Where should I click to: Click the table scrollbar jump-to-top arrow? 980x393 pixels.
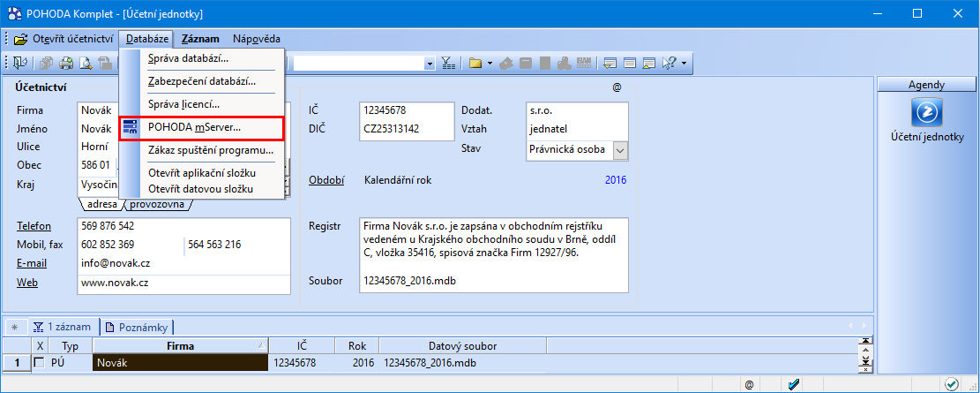click(865, 341)
